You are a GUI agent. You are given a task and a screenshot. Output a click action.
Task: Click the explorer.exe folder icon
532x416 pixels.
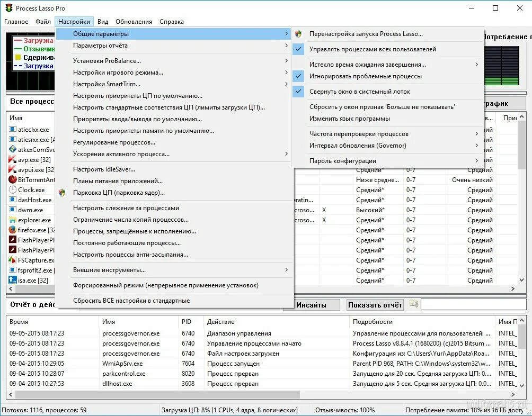coord(13,220)
